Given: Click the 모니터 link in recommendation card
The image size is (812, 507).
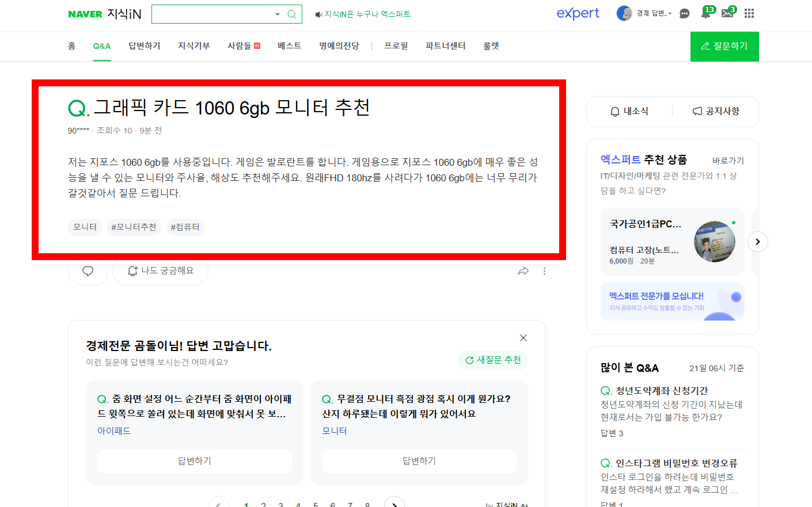Looking at the screenshot, I should pyautogui.click(x=335, y=431).
